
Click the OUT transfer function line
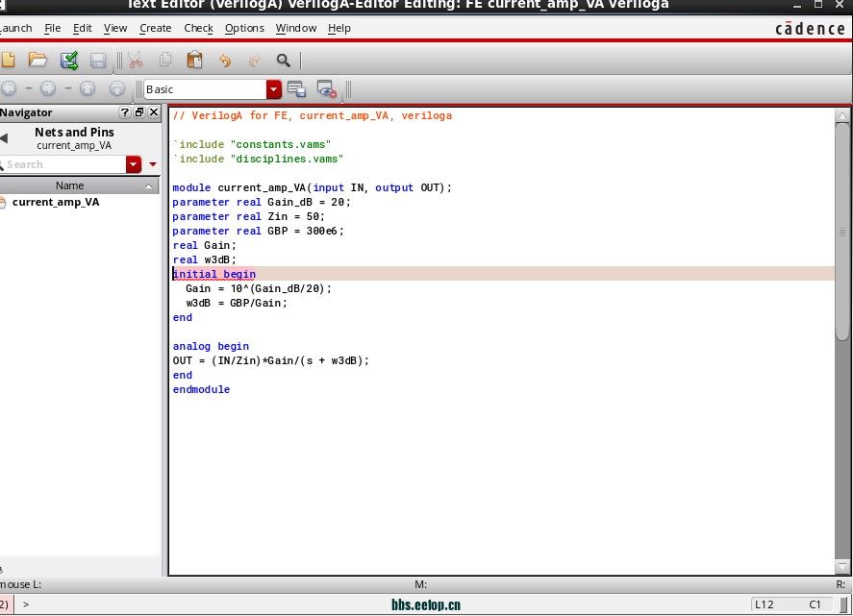click(x=271, y=360)
